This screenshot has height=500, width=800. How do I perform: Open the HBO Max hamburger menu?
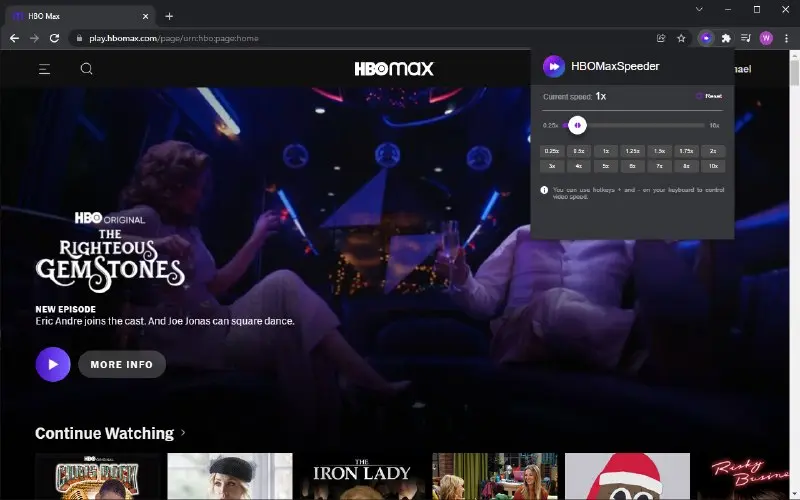[44, 69]
